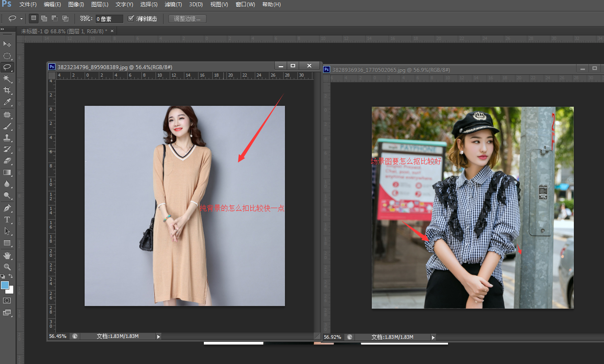Click the 调整边缘... button
This screenshot has height=364, width=604.
pyautogui.click(x=187, y=19)
